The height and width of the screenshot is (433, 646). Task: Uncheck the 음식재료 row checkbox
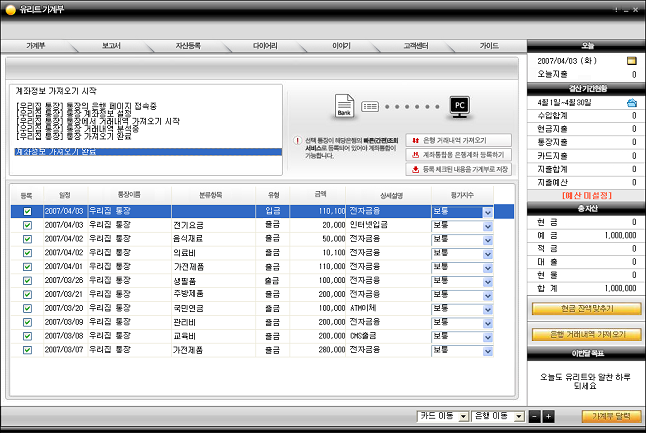[27, 239]
